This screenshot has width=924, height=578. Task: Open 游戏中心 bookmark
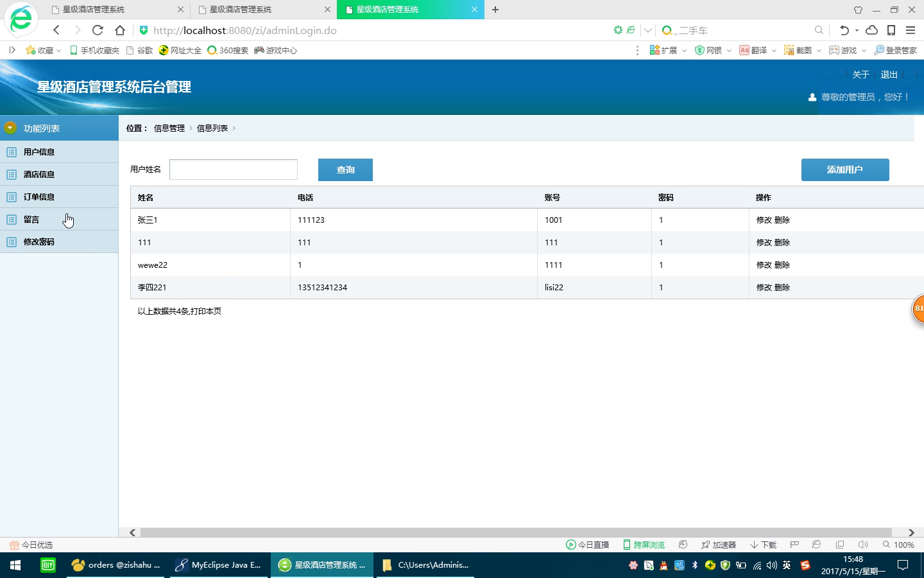click(x=275, y=50)
